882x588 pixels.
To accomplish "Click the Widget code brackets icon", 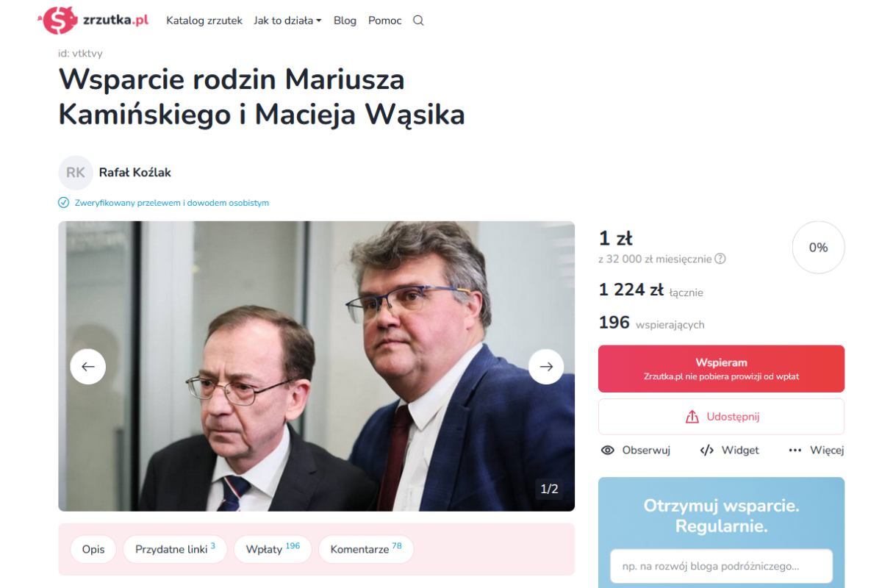I will tap(707, 451).
